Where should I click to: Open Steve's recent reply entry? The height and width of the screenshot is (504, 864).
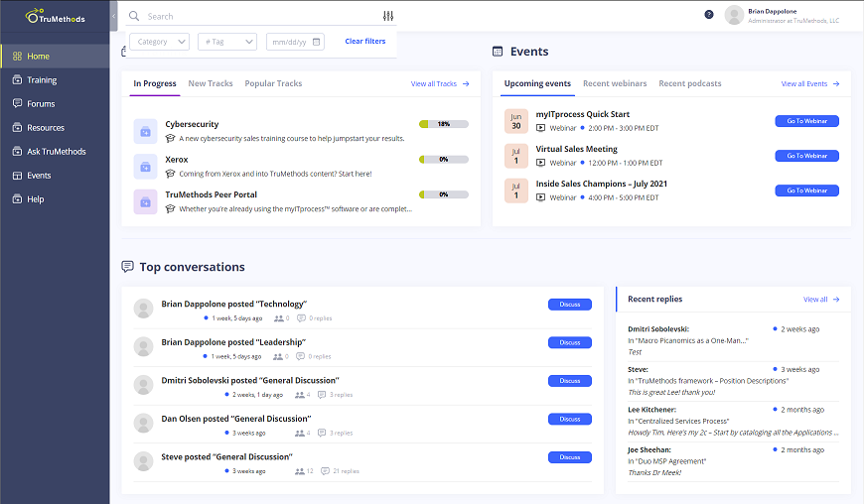click(x=733, y=381)
